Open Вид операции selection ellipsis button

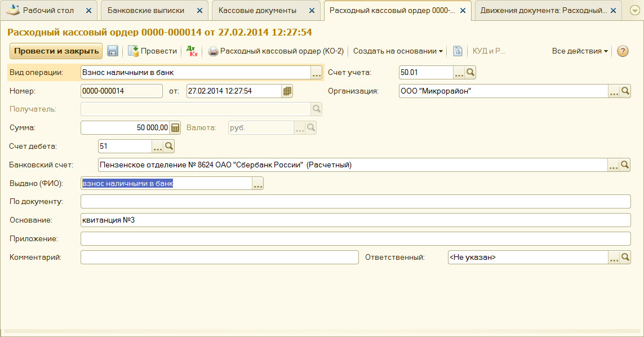[316, 73]
